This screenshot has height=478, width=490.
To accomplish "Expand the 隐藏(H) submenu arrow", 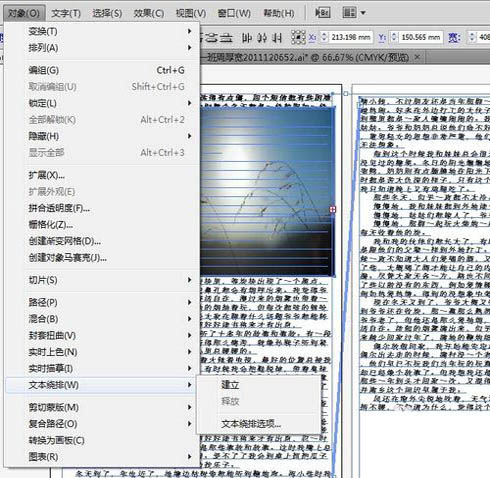I will (189, 136).
